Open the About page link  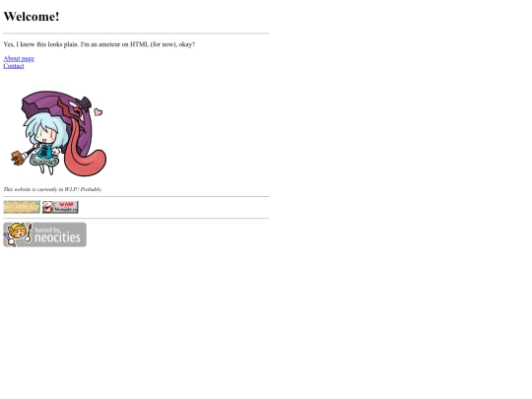click(x=19, y=58)
